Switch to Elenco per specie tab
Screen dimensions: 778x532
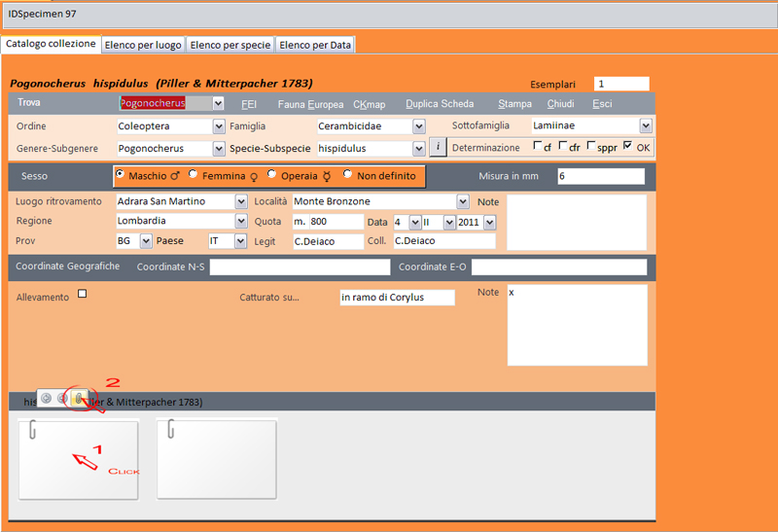230,45
